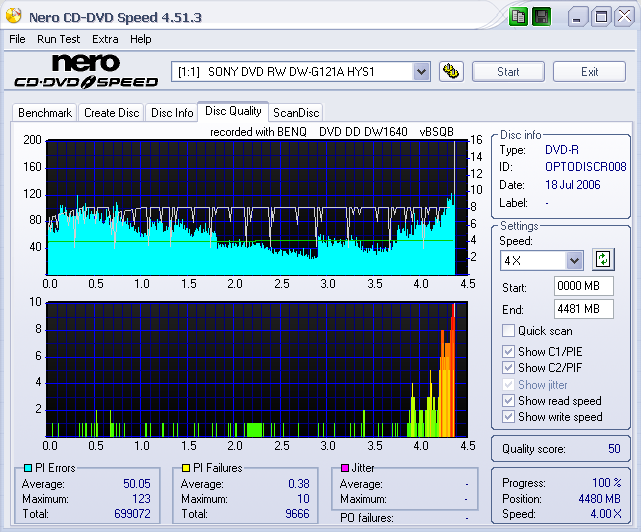Open the 4X speed dropdown
Image resolution: width=641 pixels, height=532 pixels.
pyautogui.click(x=574, y=260)
